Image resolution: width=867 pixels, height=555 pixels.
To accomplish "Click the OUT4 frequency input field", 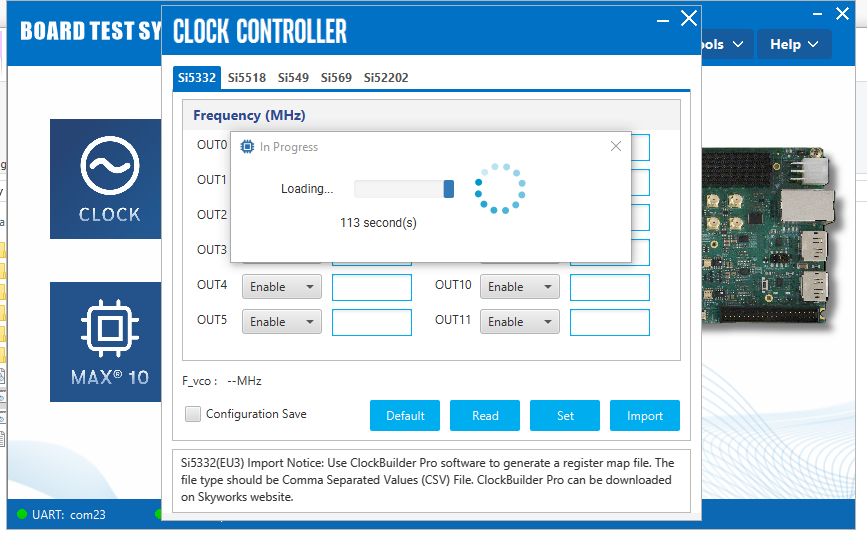I will coord(372,287).
